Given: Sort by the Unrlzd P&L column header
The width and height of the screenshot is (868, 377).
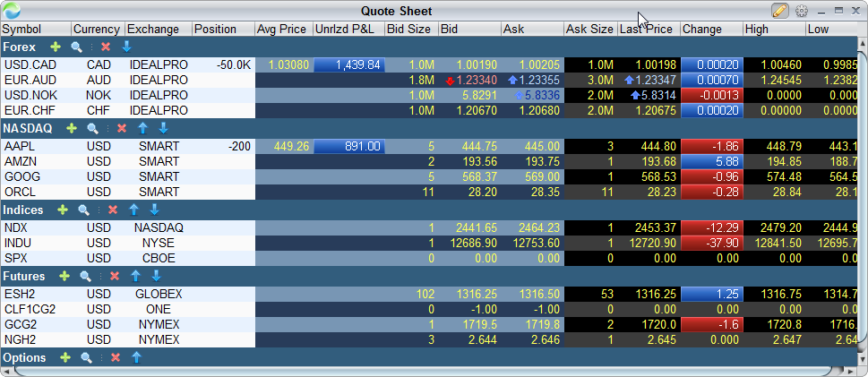Looking at the screenshot, I should [x=348, y=30].
